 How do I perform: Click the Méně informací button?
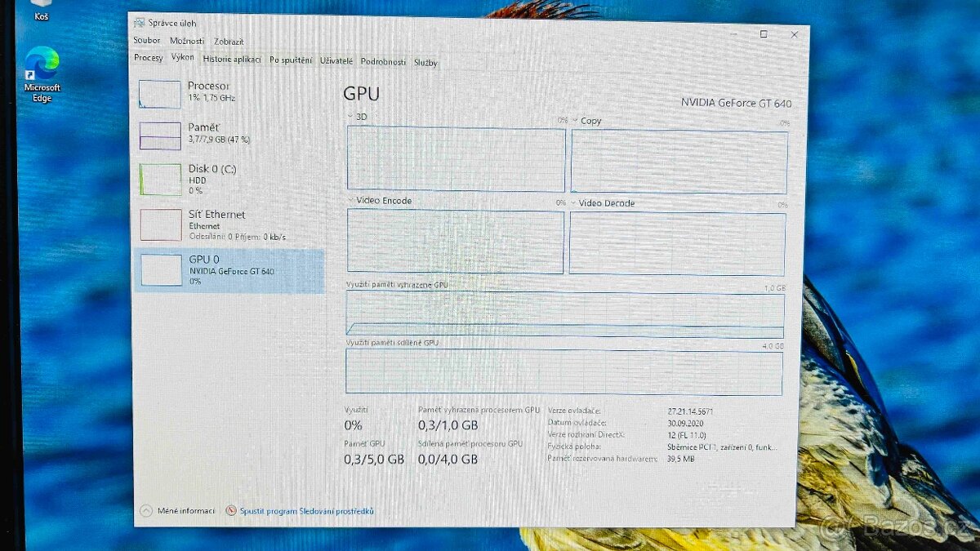tap(178, 510)
